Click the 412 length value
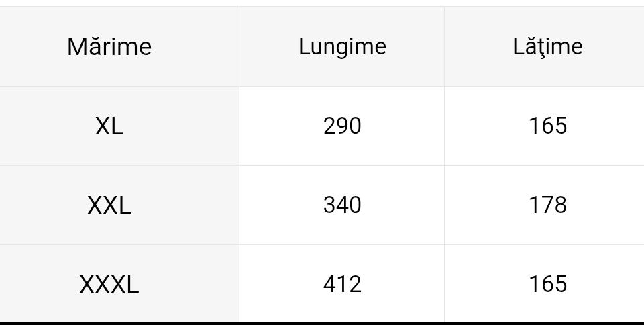 pos(342,284)
